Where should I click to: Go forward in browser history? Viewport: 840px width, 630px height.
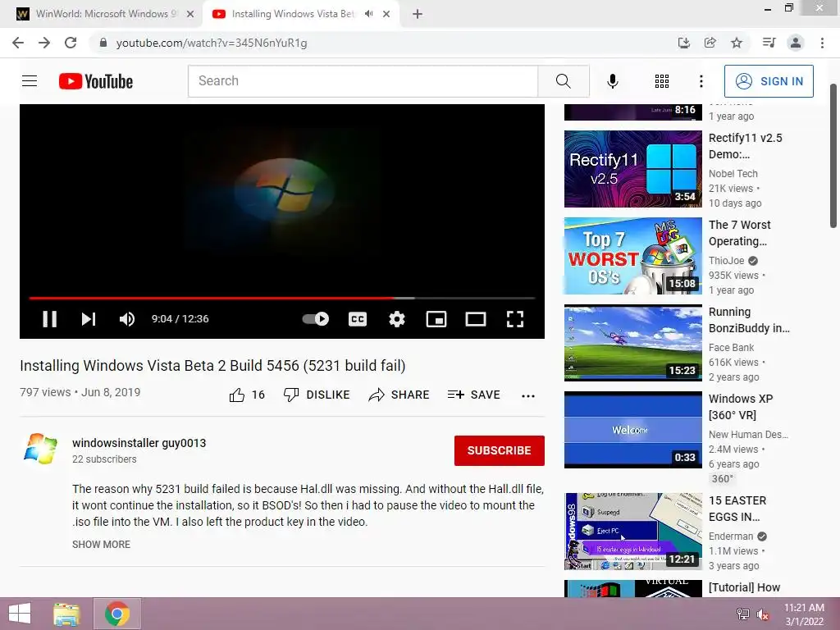tap(44, 43)
